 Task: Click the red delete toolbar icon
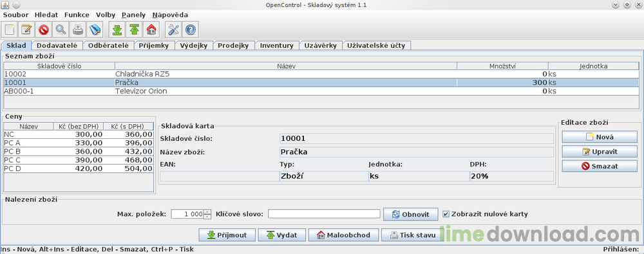click(44, 30)
